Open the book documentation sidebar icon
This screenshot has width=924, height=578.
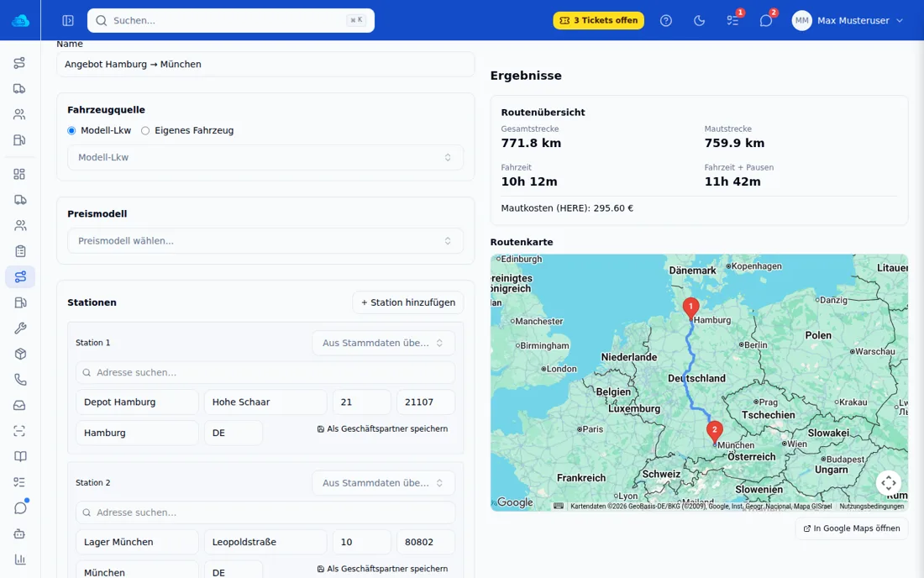click(20, 457)
